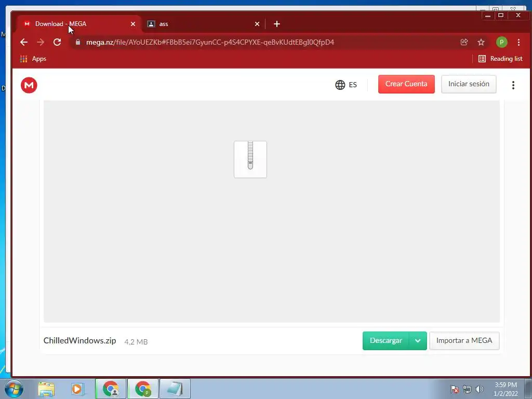This screenshot has width=532, height=399.
Task: Click the Crear Cuenta button
Action: (x=406, y=84)
